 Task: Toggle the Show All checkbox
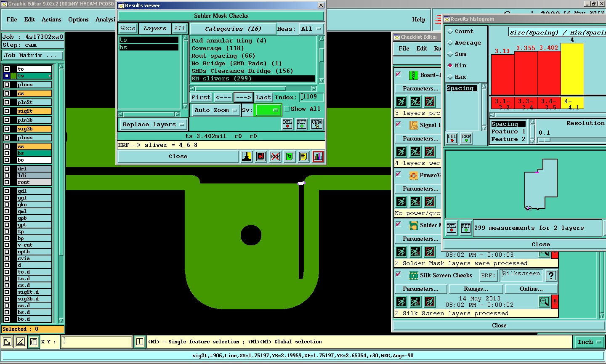[x=287, y=109]
